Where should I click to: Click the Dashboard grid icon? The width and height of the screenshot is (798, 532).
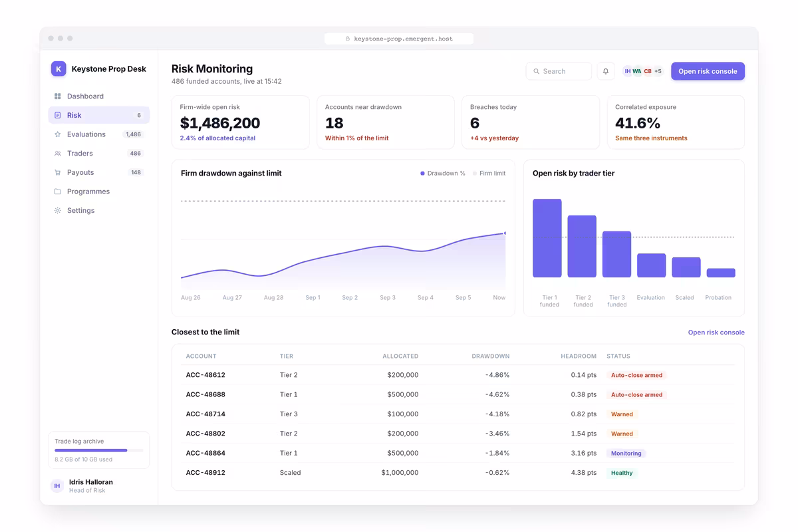click(58, 96)
